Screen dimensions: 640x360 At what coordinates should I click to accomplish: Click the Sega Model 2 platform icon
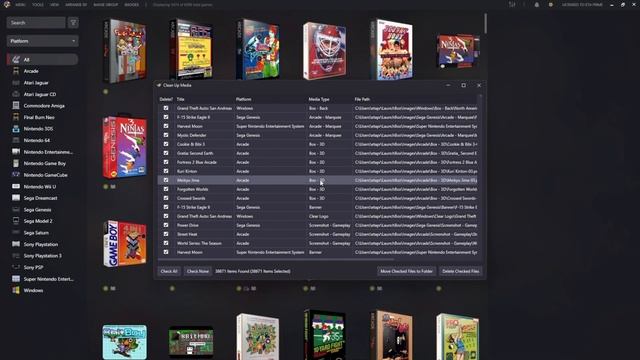coord(16,221)
